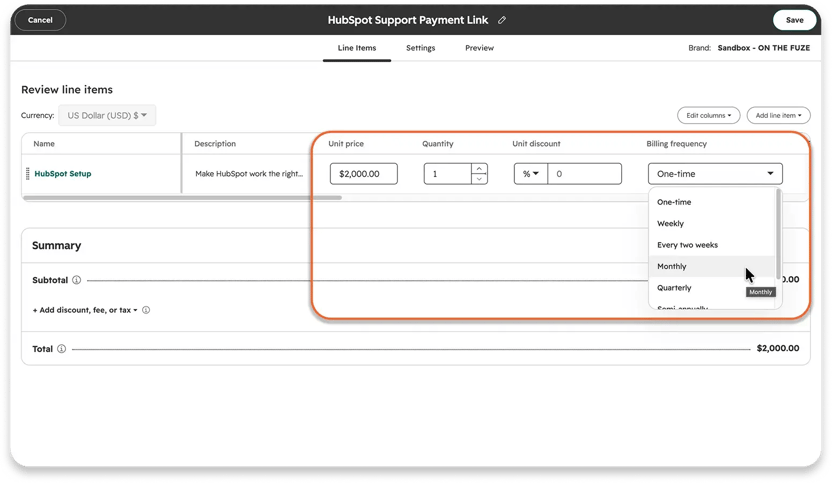Image resolution: width=832 pixels, height=483 pixels.
Task: Click the pencil edit icon beside the title
Action: click(x=502, y=20)
